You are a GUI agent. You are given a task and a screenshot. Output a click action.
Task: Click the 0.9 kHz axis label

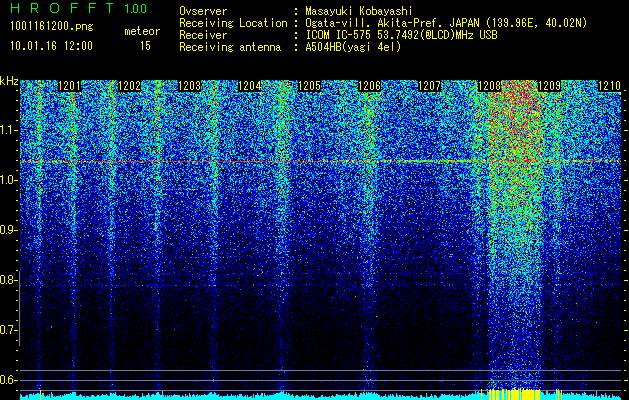8,230
